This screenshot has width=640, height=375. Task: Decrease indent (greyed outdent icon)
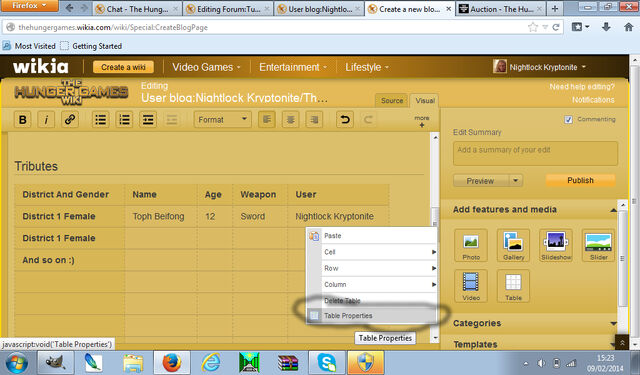[x=171, y=120]
